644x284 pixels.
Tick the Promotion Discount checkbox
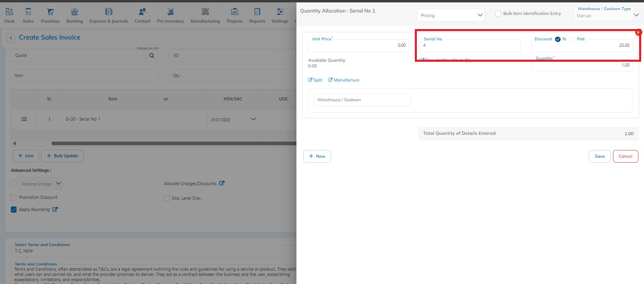click(x=14, y=198)
